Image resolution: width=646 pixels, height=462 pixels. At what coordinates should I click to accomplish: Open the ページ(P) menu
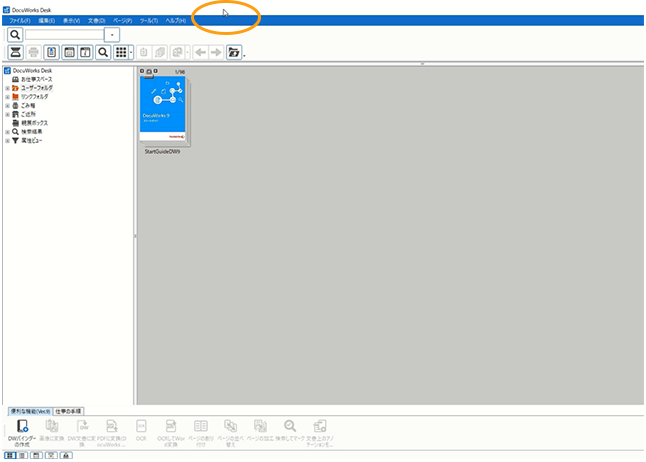tap(122, 21)
